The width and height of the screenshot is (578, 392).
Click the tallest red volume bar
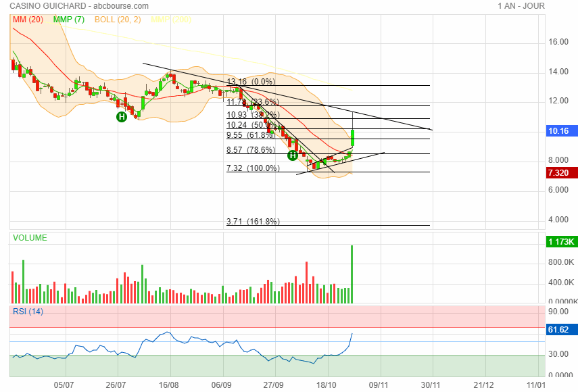(x=306, y=283)
